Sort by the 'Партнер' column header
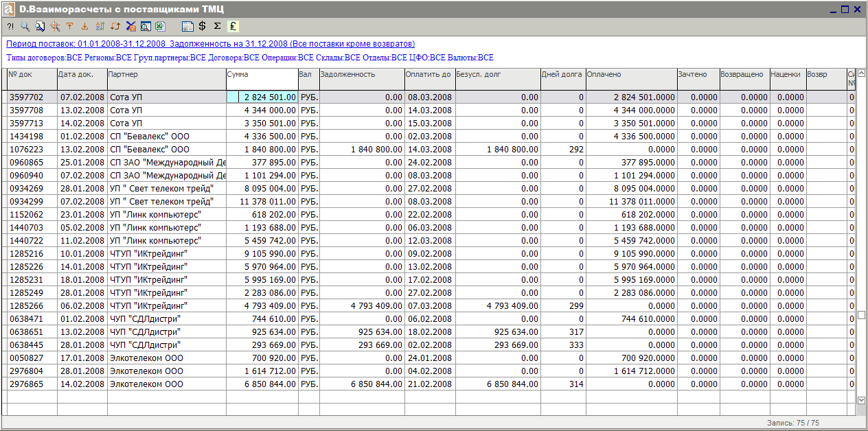The width and height of the screenshot is (868, 431). click(166, 79)
